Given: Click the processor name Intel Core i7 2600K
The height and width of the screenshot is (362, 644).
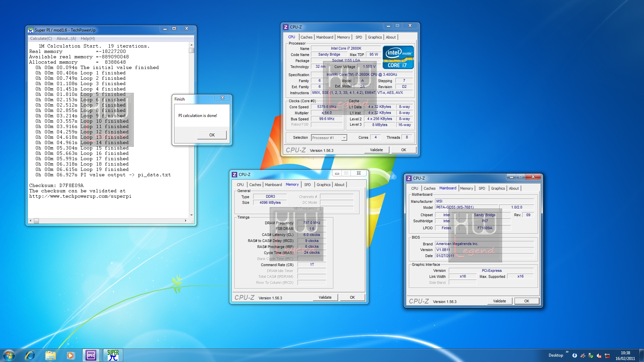Looking at the screenshot, I should coord(346,48).
